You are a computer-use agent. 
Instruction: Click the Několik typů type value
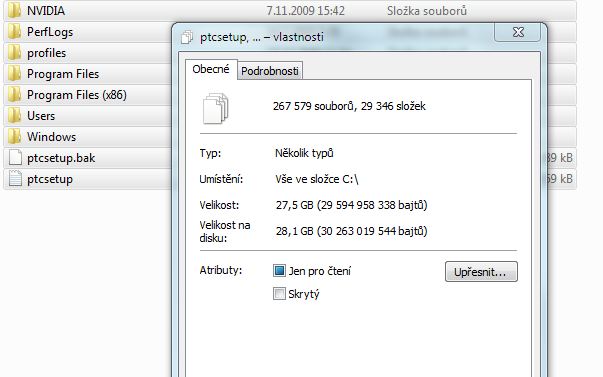coord(304,153)
